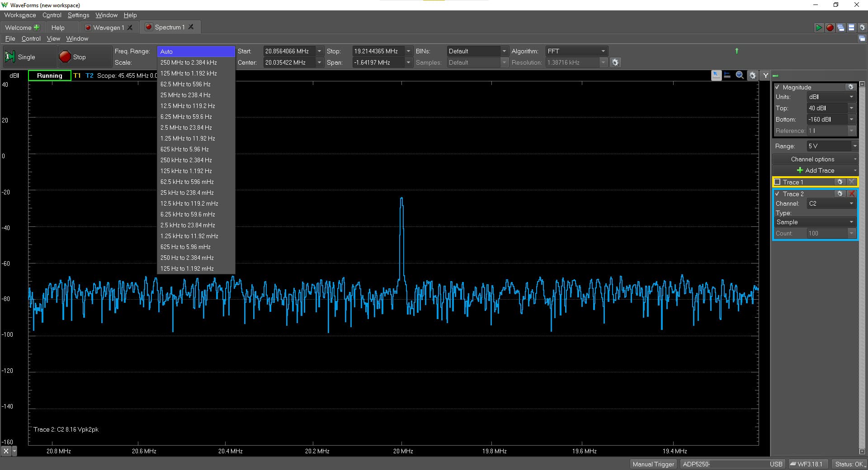Toggle the T1 trace label

[77, 75]
